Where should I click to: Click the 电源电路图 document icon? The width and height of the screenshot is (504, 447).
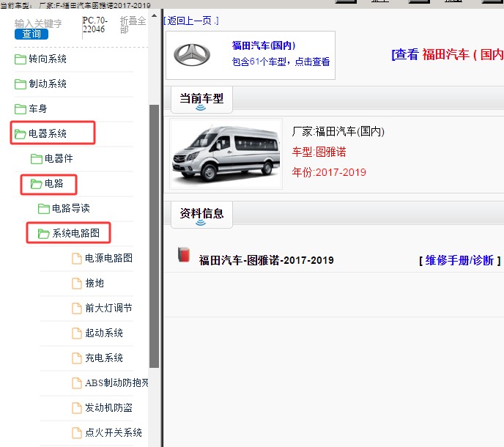coord(76,258)
